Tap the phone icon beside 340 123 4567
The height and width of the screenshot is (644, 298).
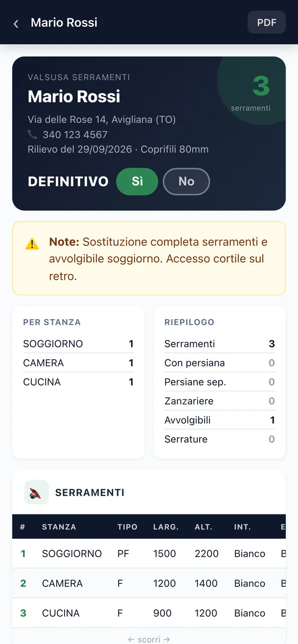[32, 134]
